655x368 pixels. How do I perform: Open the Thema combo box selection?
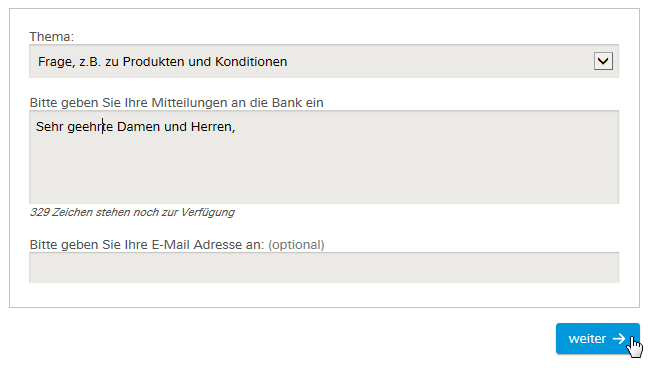[x=324, y=61]
